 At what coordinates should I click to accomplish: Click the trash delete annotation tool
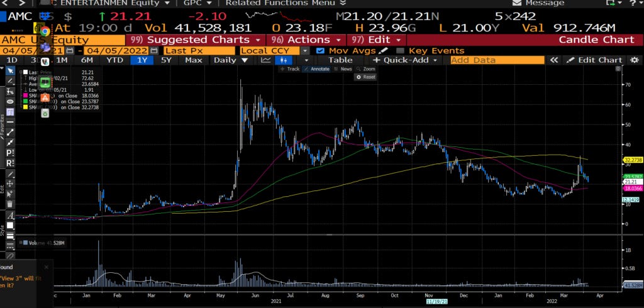coord(10,204)
